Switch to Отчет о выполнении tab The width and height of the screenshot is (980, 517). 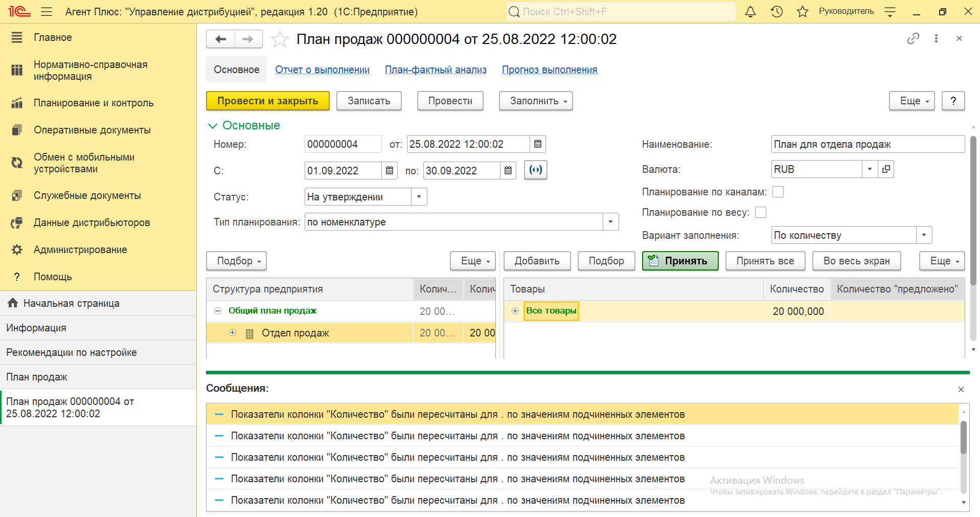[322, 70]
